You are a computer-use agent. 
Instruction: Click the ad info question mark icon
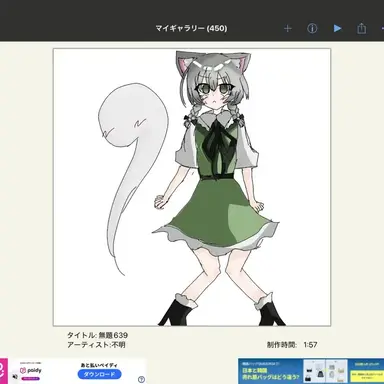[x=141, y=379]
